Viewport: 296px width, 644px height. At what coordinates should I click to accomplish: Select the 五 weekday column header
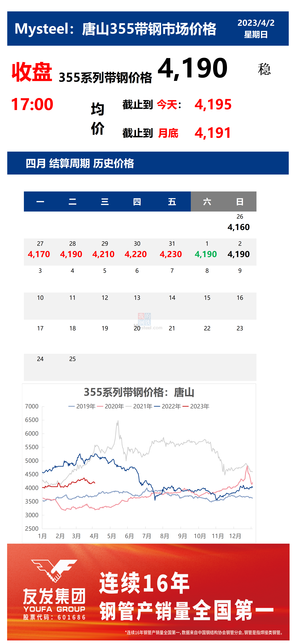pos(172,202)
